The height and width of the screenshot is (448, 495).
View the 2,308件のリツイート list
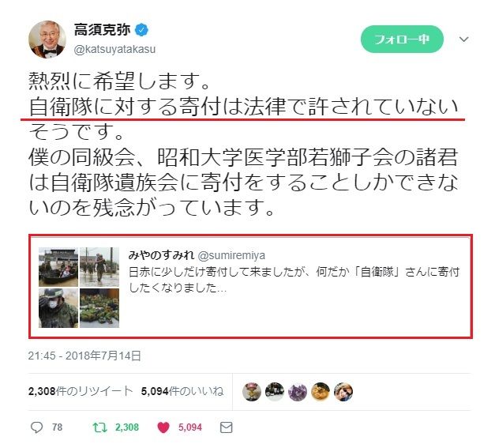pos(81,391)
